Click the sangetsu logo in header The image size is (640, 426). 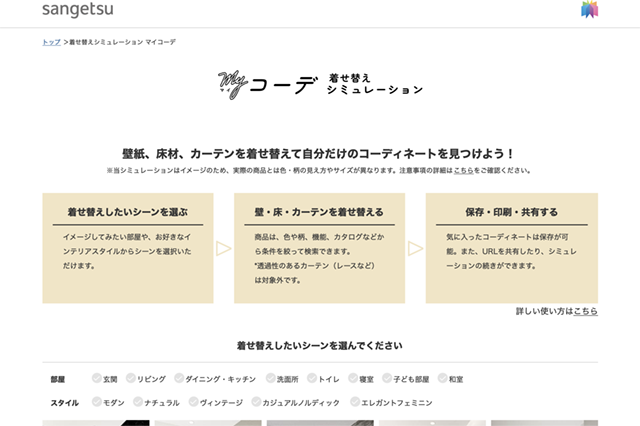point(77,10)
